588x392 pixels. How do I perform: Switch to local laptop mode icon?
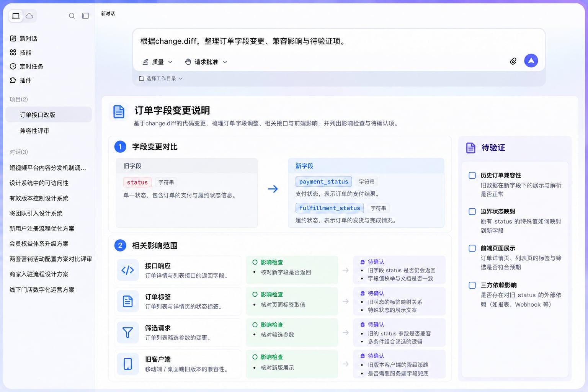pos(16,16)
